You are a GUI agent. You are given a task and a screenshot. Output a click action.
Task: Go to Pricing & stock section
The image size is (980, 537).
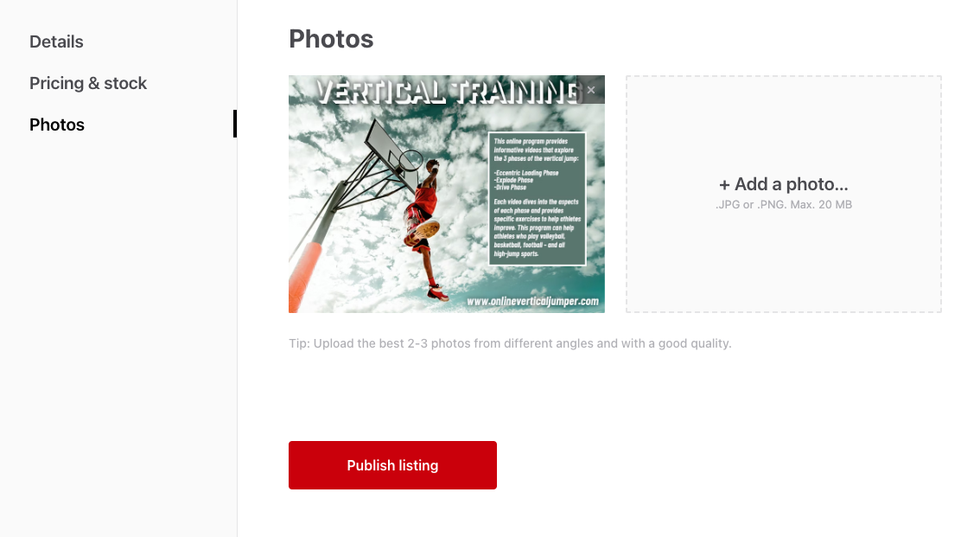tap(88, 83)
